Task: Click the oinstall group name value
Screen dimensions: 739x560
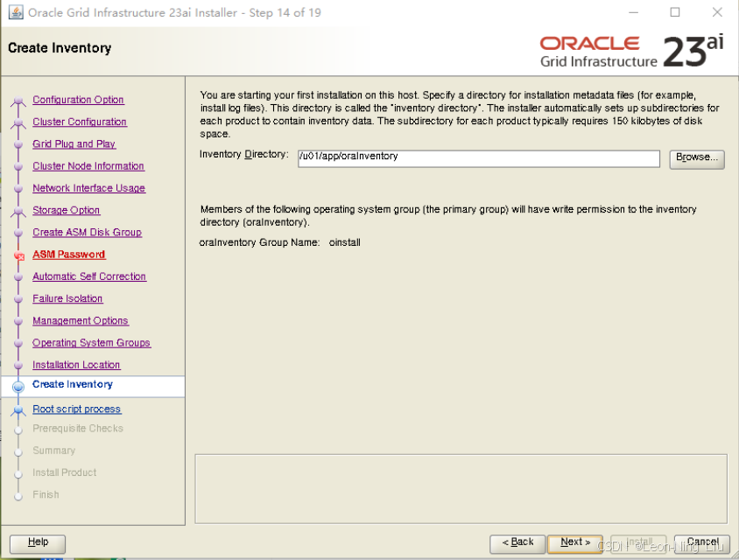Action: pyautogui.click(x=344, y=243)
